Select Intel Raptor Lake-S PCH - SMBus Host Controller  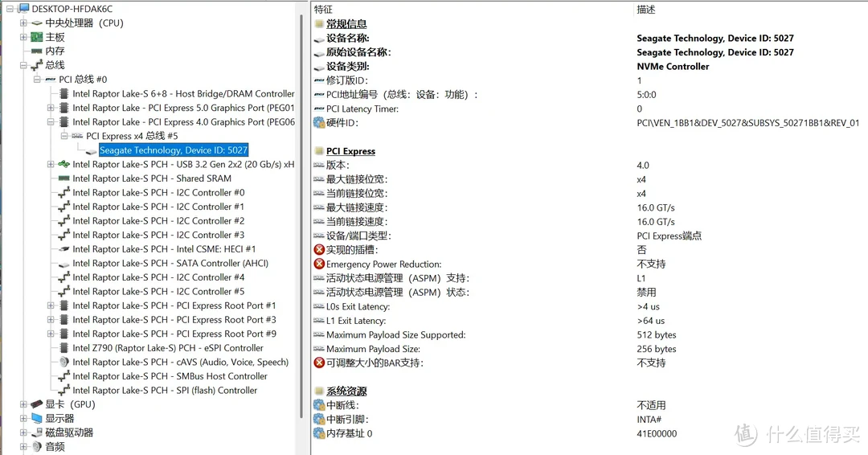tap(170, 376)
